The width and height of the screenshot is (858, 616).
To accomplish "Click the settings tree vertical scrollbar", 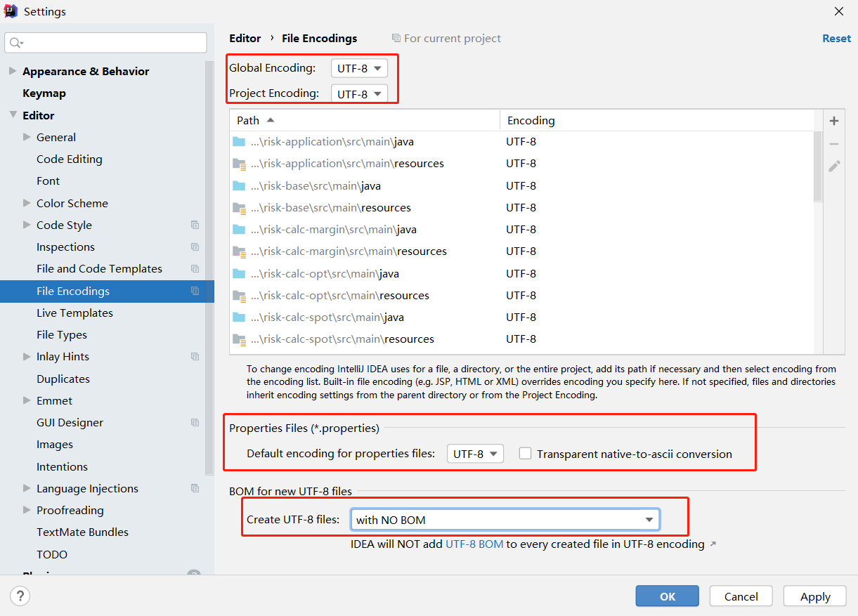I will (x=209, y=267).
